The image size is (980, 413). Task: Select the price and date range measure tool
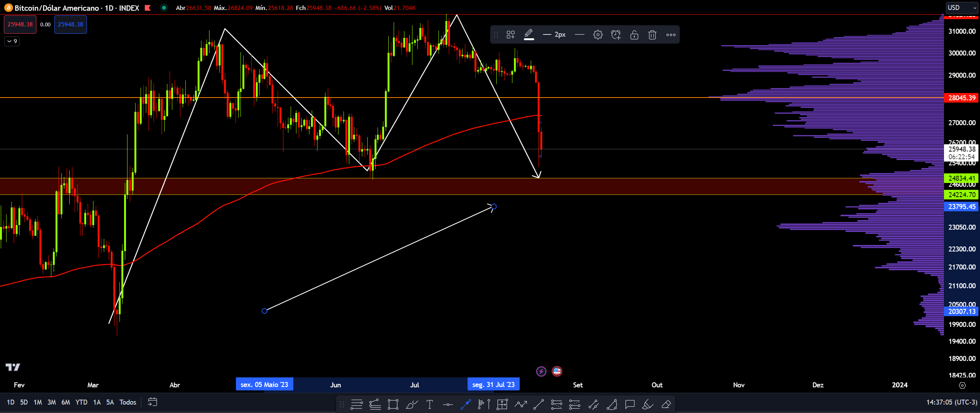click(x=502, y=404)
